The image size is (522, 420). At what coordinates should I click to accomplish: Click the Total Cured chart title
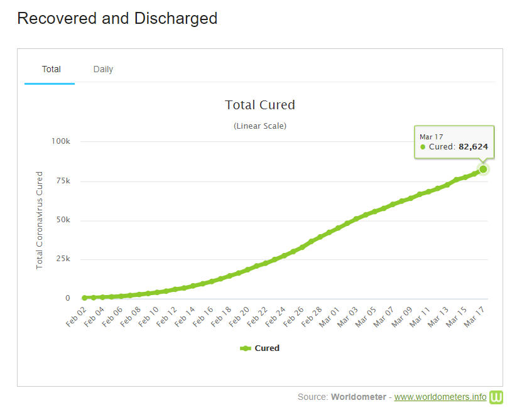point(260,105)
